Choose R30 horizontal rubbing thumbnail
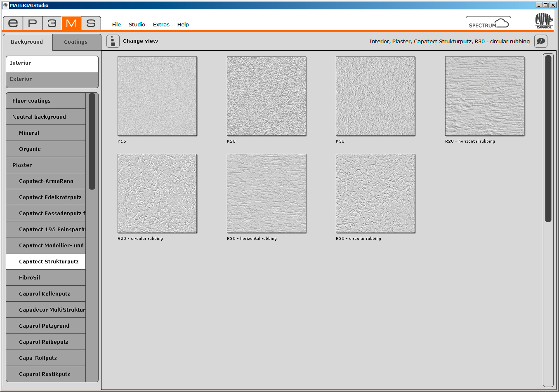 (x=267, y=193)
